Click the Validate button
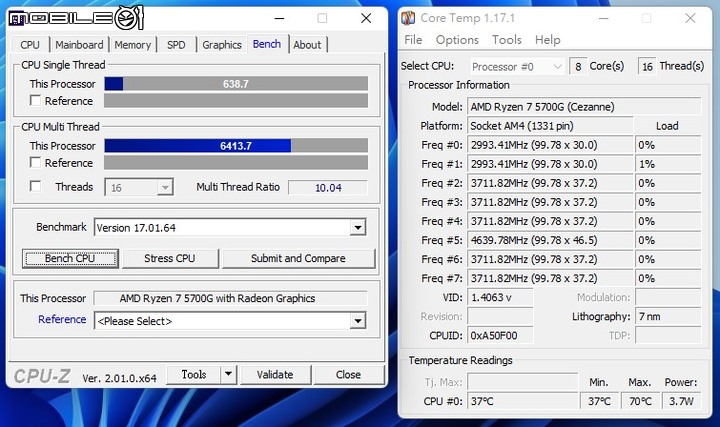The height and width of the screenshot is (427, 720). click(x=275, y=374)
